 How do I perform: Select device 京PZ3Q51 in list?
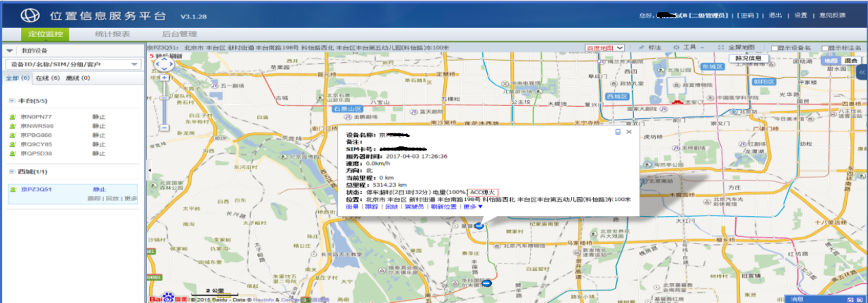36,189
